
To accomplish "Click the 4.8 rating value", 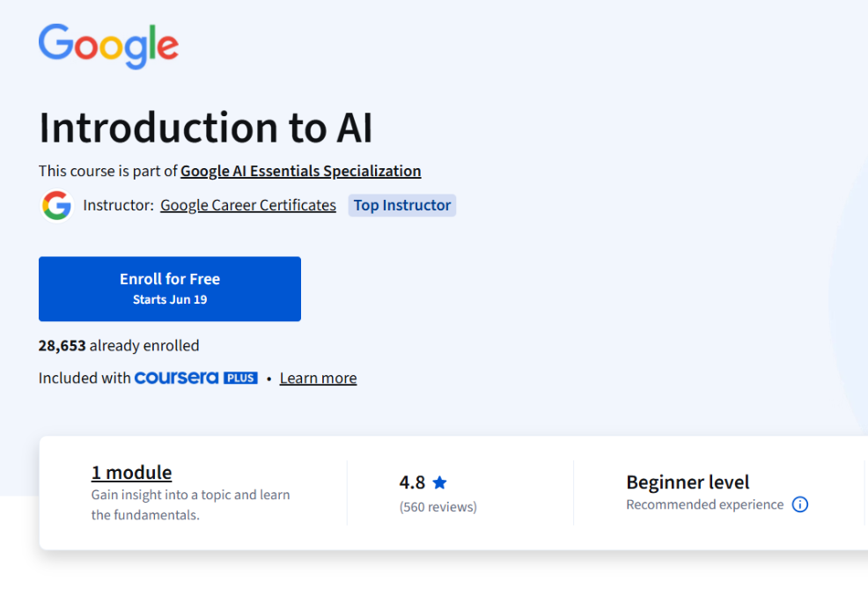I will 414,482.
